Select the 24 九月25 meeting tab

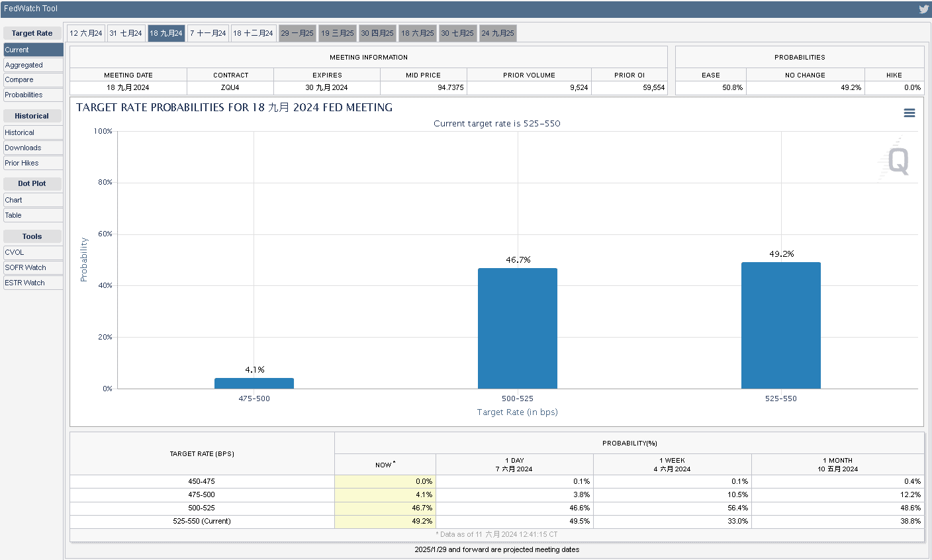pos(498,33)
